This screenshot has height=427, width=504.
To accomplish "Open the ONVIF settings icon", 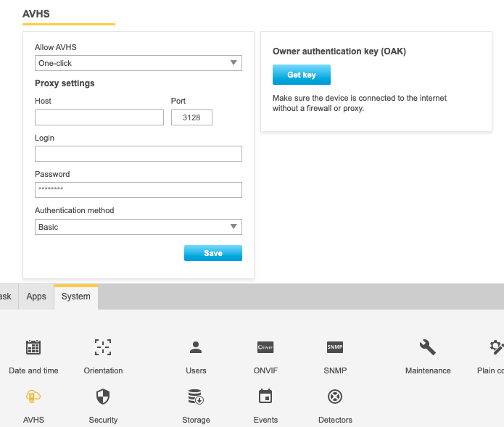I will pos(265,347).
